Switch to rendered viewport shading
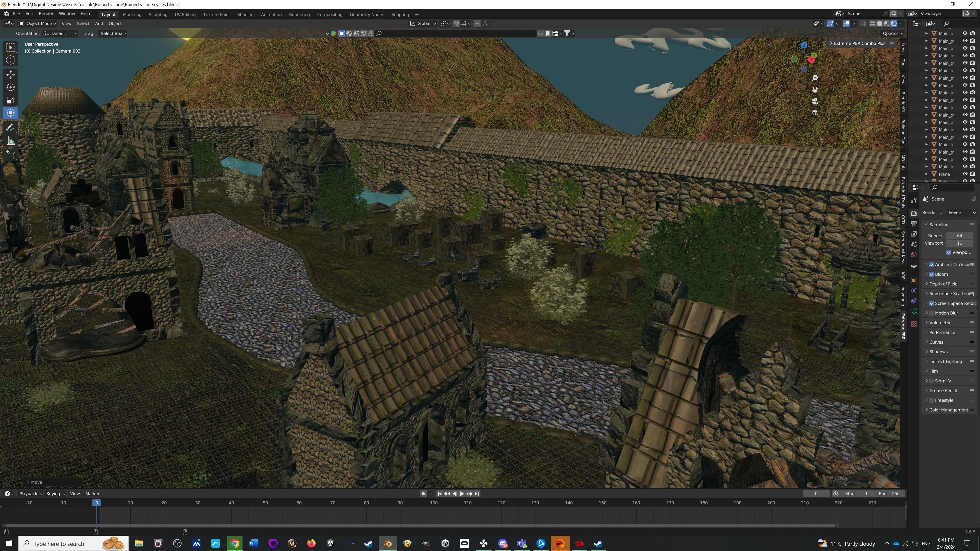The image size is (980, 551). pos(894,23)
